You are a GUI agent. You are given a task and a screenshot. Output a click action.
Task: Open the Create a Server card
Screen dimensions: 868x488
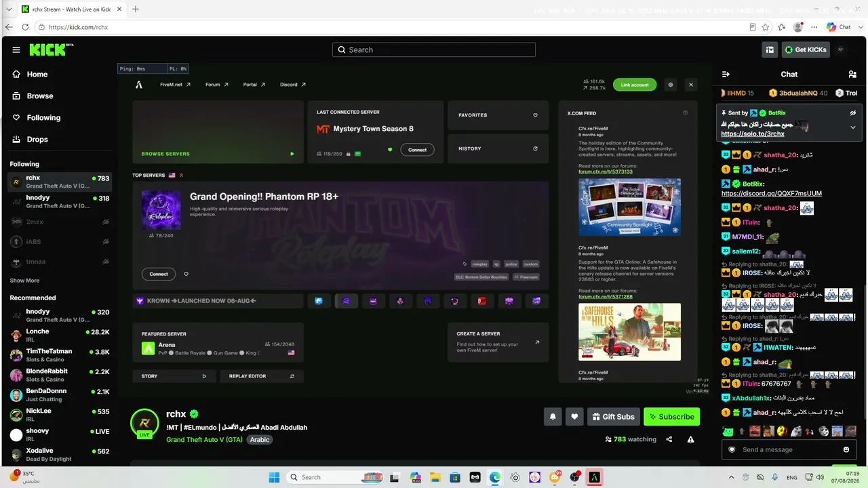pyautogui.click(x=498, y=342)
